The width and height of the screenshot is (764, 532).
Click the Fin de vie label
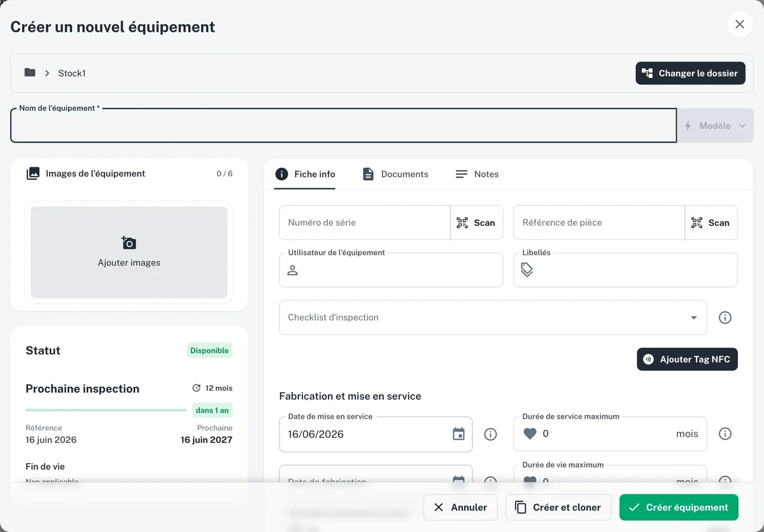[x=45, y=466]
